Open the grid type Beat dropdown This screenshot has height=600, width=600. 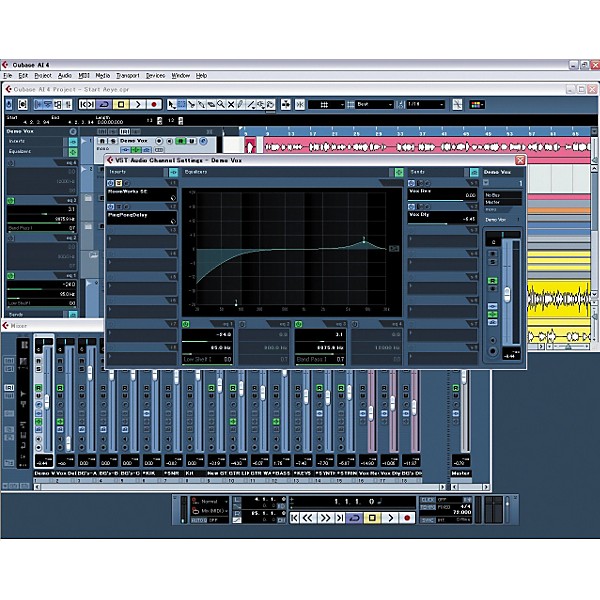pyautogui.click(x=374, y=104)
